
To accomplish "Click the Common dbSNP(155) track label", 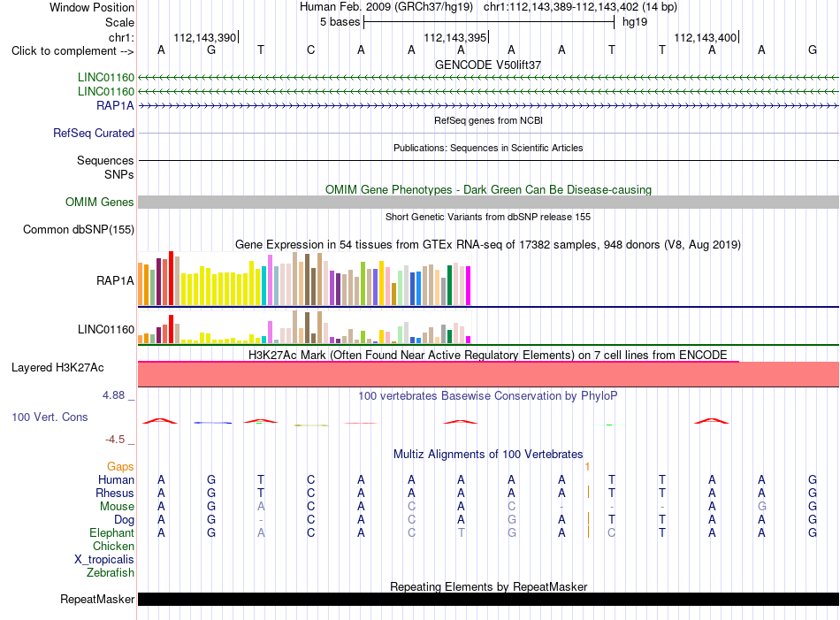I will [x=78, y=229].
